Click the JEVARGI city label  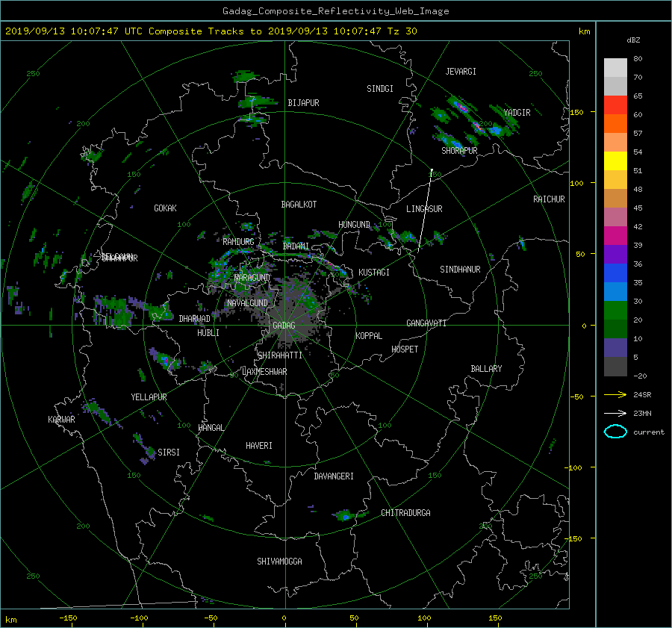click(x=461, y=72)
